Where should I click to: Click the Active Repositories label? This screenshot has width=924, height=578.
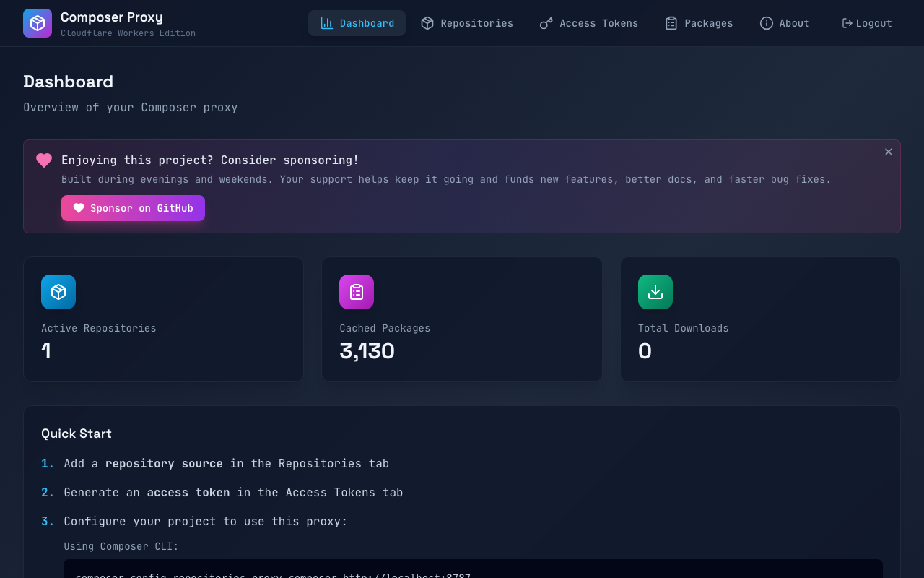(99, 328)
